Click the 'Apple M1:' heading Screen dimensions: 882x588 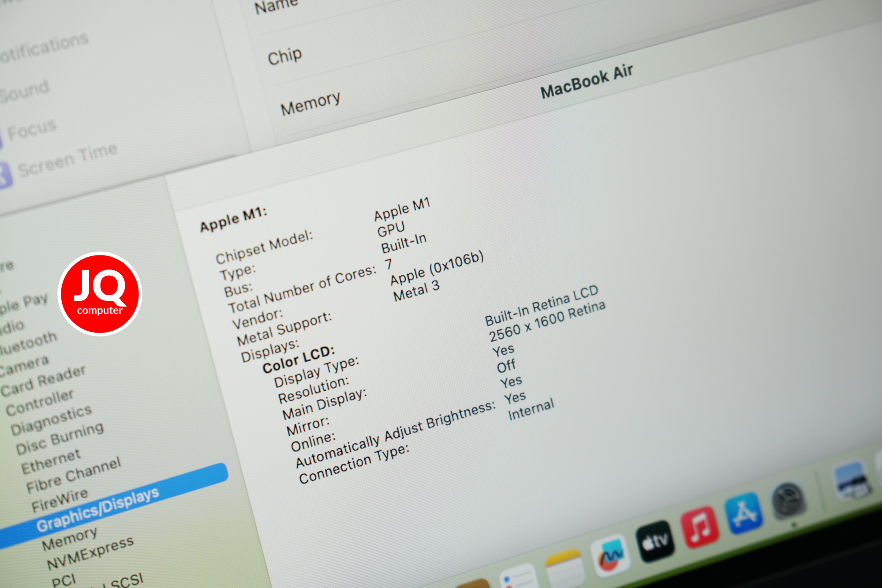(x=234, y=219)
